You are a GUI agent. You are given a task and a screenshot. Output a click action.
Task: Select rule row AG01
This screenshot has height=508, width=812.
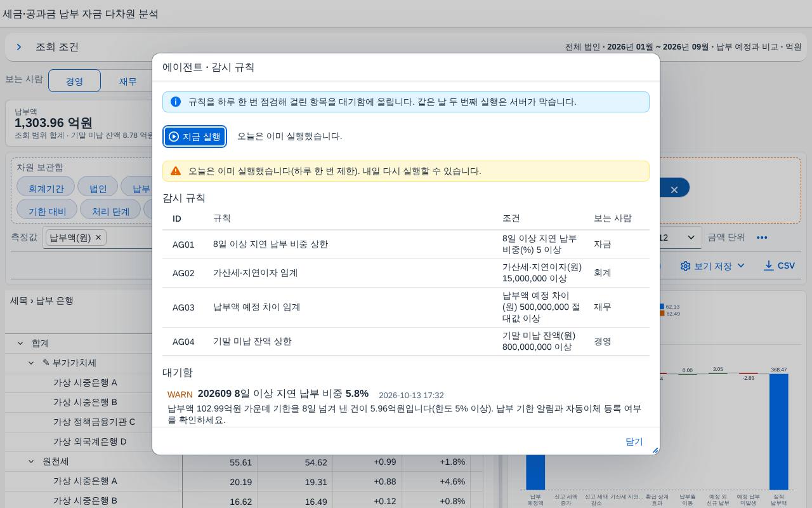[x=406, y=244]
